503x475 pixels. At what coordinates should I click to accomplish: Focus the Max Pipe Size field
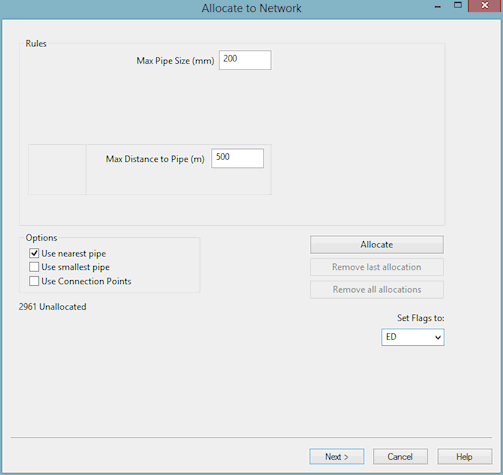click(245, 60)
